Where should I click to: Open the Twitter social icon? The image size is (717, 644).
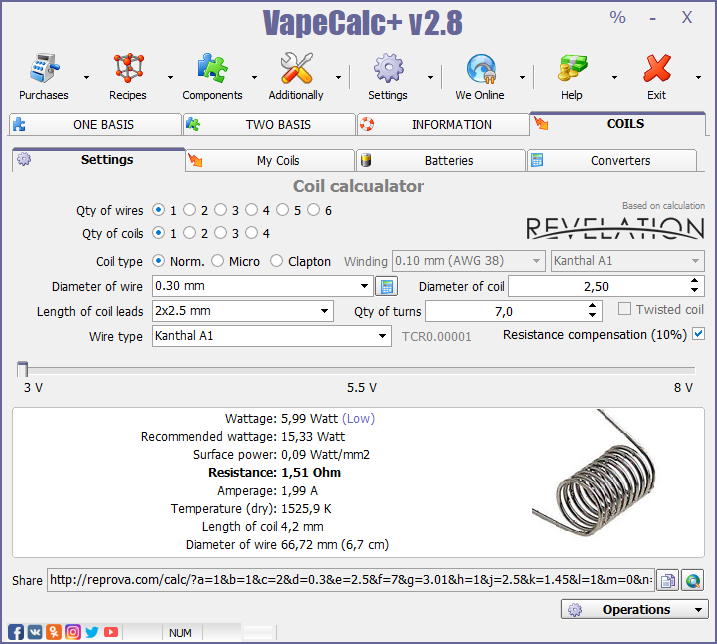pos(92,632)
